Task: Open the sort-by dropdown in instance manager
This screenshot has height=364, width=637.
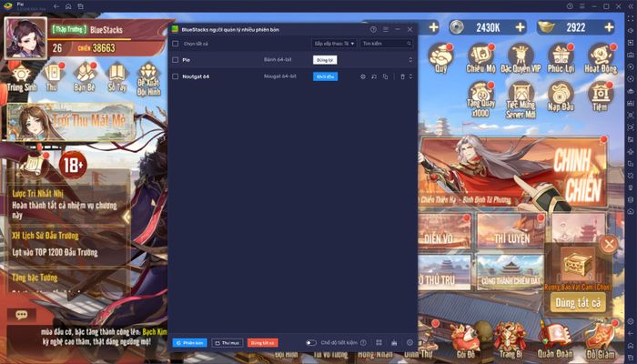Action: 335,44
